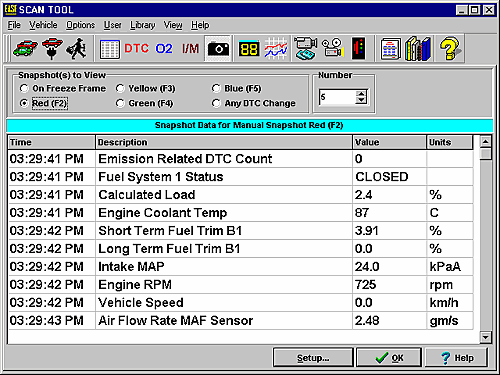Viewport: 500px width, 375px height.
Task: Click the yellow question mark help icon
Action: (x=450, y=49)
